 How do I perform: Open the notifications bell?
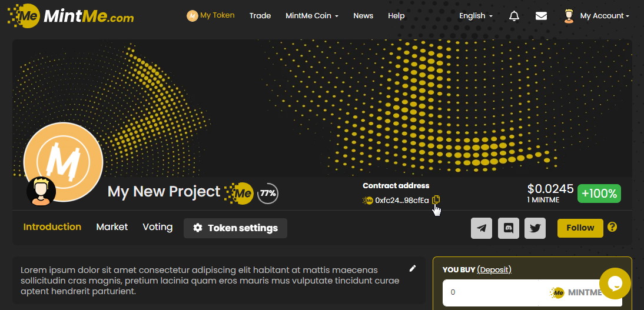(x=514, y=16)
